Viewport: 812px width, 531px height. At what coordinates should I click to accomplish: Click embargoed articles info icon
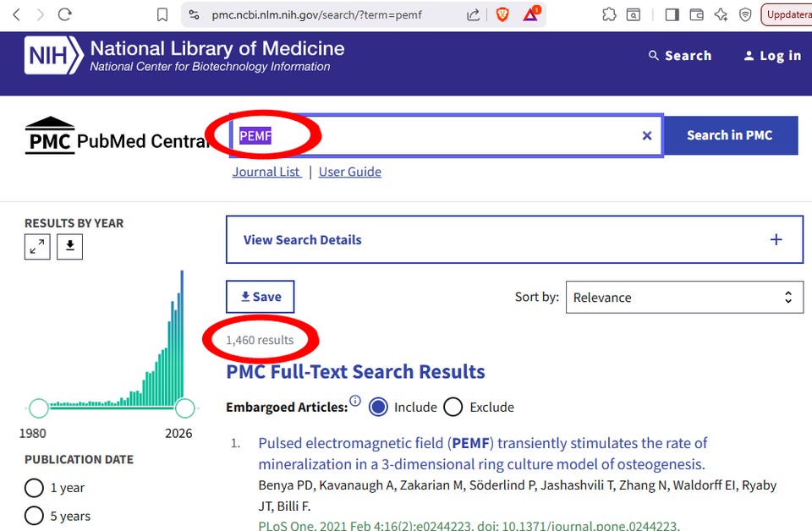pos(355,401)
